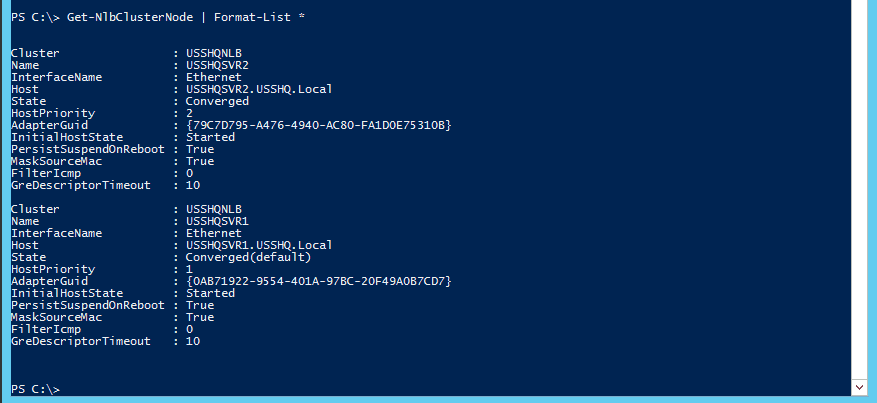The width and height of the screenshot is (877, 403).
Task: Click the MaskSourceMac label for USSHQSVR2
Action: 56,162
